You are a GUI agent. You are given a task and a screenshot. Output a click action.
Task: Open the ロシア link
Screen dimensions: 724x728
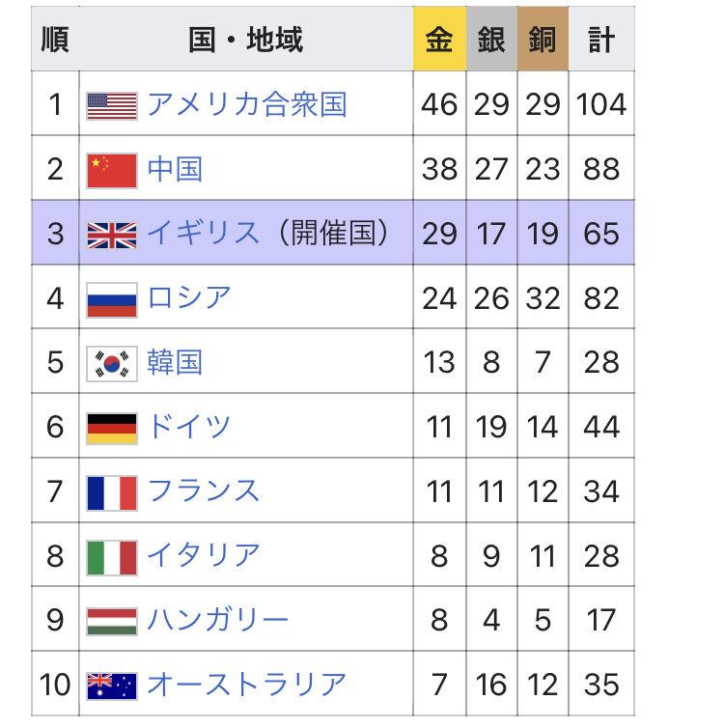[189, 297]
